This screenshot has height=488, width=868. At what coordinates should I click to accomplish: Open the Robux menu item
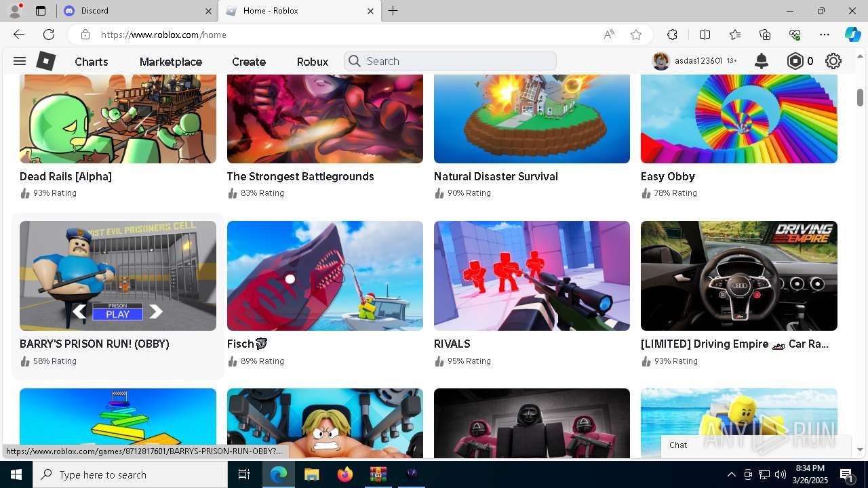click(x=313, y=62)
